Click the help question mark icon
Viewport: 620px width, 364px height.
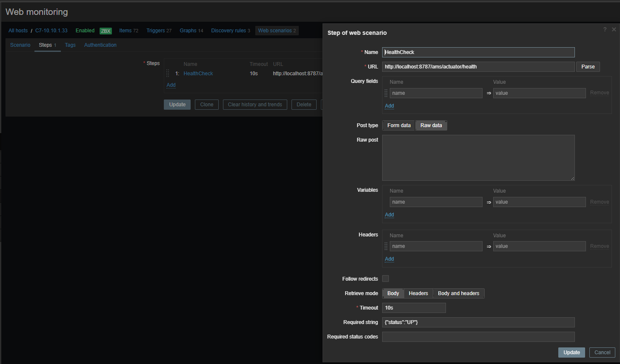click(x=605, y=29)
